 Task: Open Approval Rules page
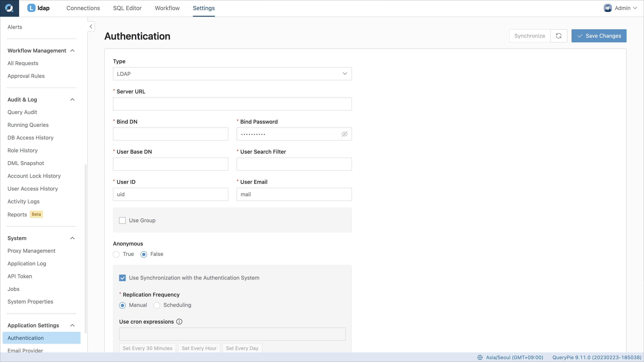coord(26,76)
